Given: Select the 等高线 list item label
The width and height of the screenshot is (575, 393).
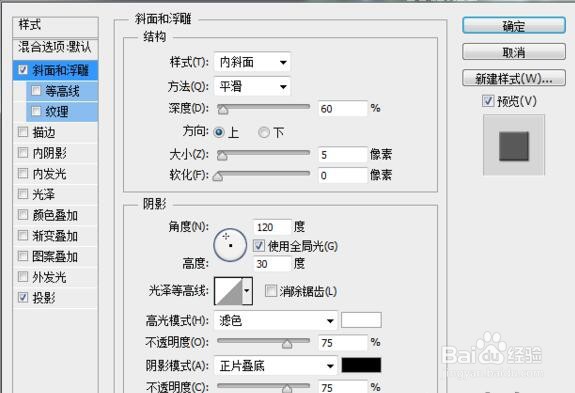Looking at the screenshot, I should 62,91.
